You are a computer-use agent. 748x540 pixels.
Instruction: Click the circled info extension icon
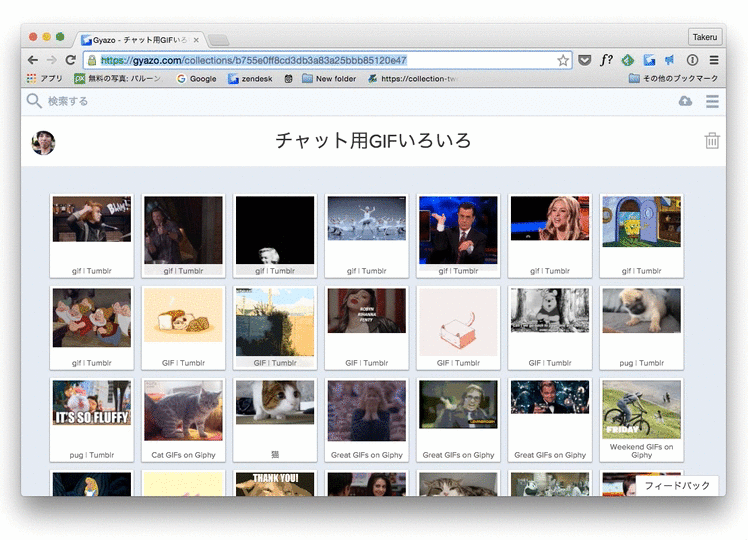(x=692, y=60)
